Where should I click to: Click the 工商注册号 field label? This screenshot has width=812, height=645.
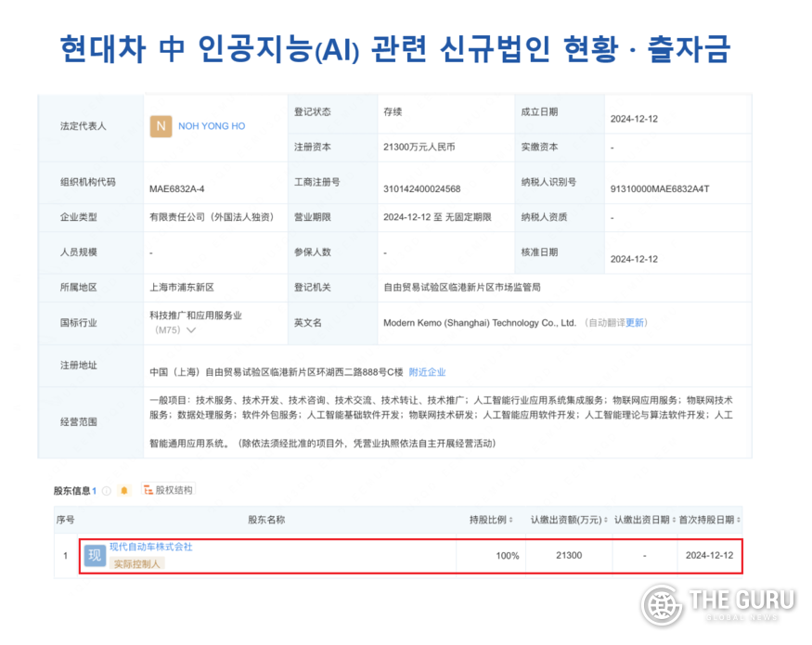(x=317, y=182)
